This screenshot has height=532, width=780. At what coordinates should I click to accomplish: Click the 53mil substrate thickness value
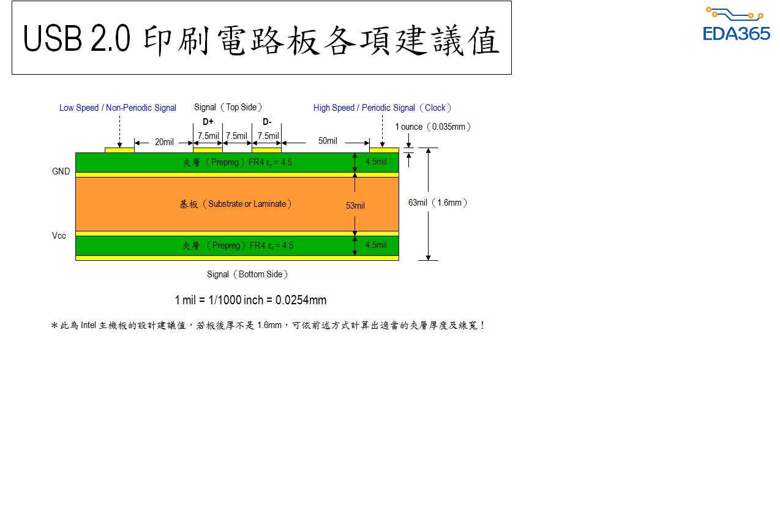pyautogui.click(x=355, y=206)
